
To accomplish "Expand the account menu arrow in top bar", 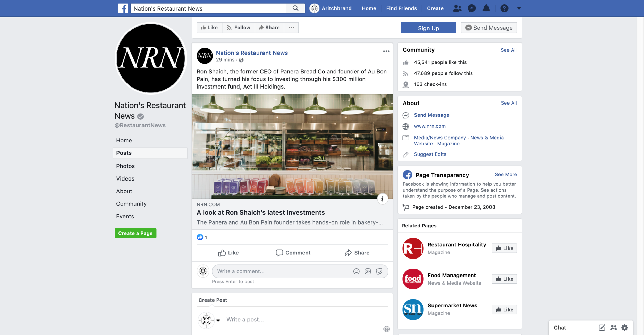I will pos(519,8).
